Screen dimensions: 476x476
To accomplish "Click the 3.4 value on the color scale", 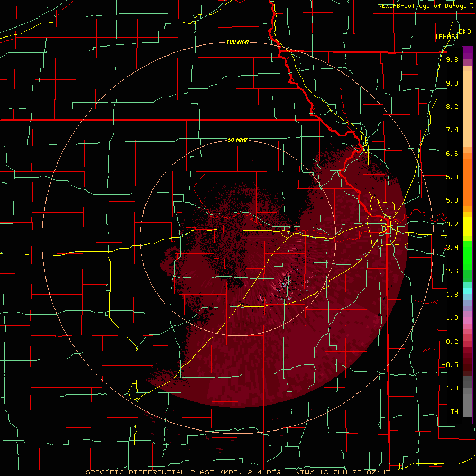I will pyautogui.click(x=452, y=248).
